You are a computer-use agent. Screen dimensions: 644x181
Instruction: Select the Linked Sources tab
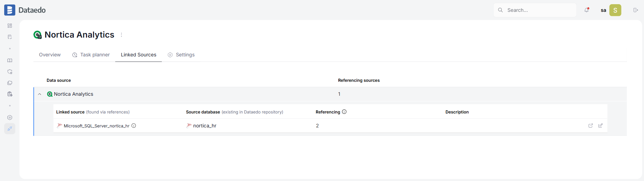[139, 55]
